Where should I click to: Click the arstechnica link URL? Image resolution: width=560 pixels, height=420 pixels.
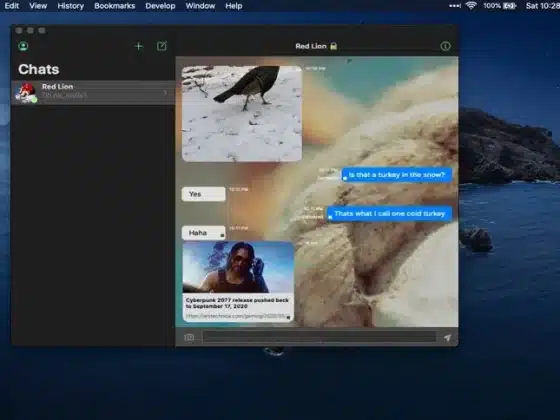click(x=236, y=316)
